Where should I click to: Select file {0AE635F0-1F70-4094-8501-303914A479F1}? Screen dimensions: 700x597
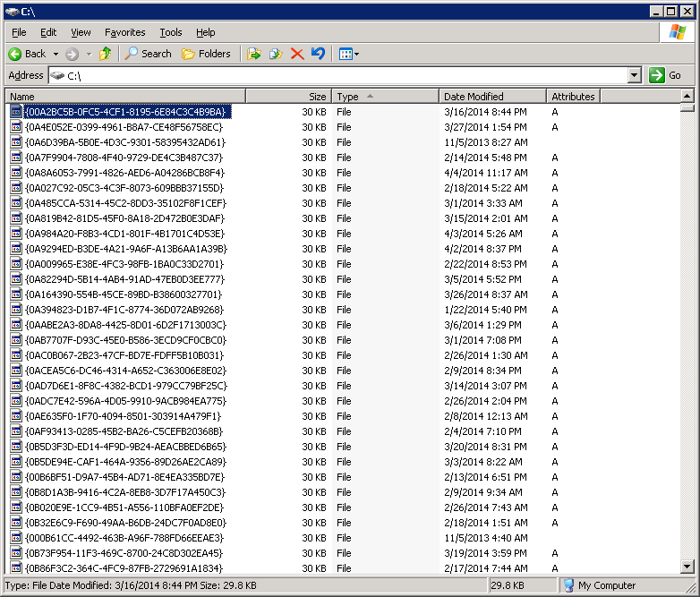click(x=123, y=416)
